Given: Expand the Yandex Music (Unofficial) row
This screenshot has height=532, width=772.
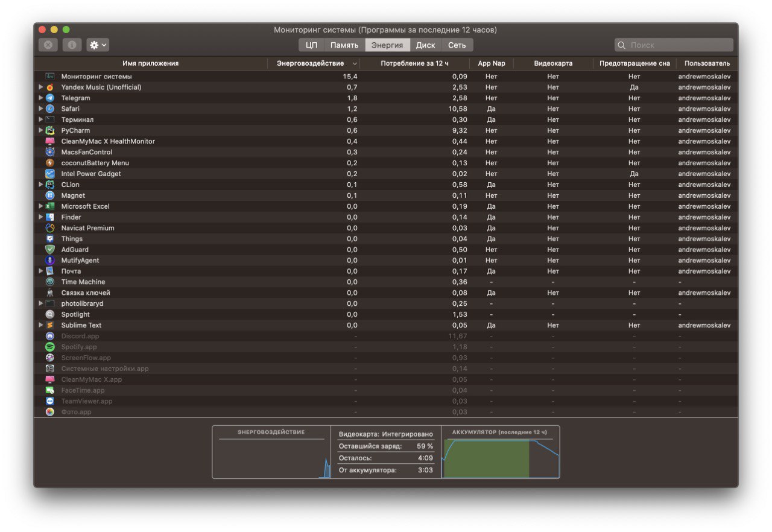Looking at the screenshot, I should [41, 87].
